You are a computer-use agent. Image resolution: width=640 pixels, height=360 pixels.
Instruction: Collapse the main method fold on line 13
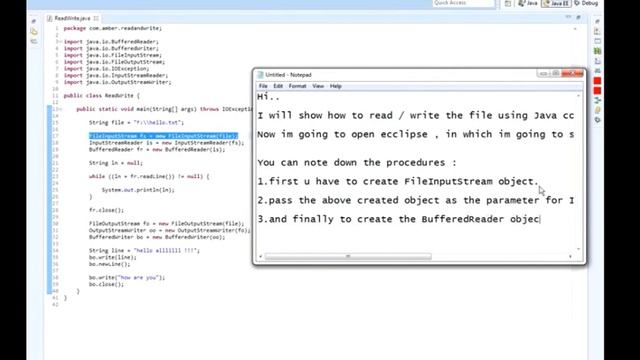[x=60, y=109]
